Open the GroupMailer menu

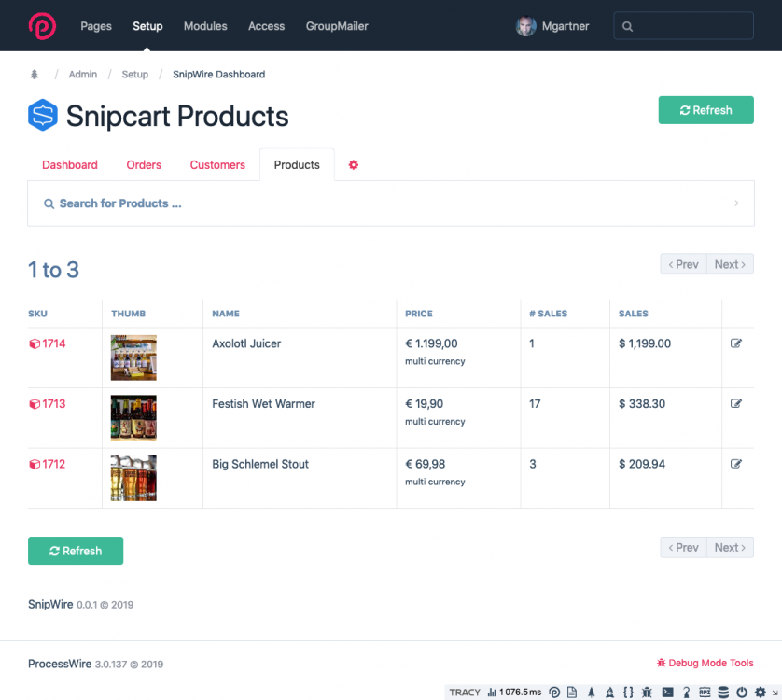point(337,26)
